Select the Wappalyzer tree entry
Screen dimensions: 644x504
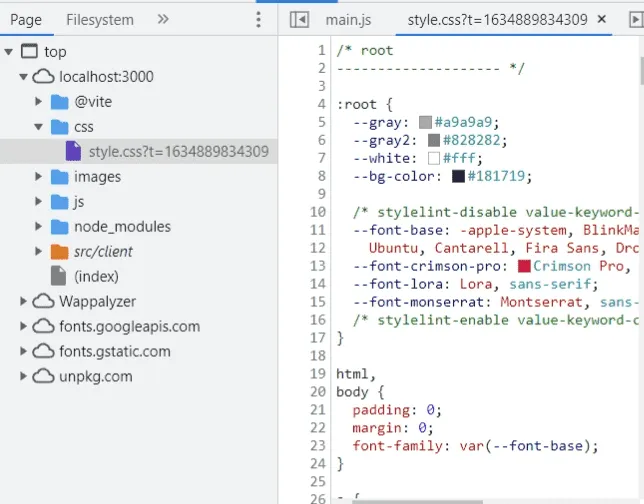[97, 301]
